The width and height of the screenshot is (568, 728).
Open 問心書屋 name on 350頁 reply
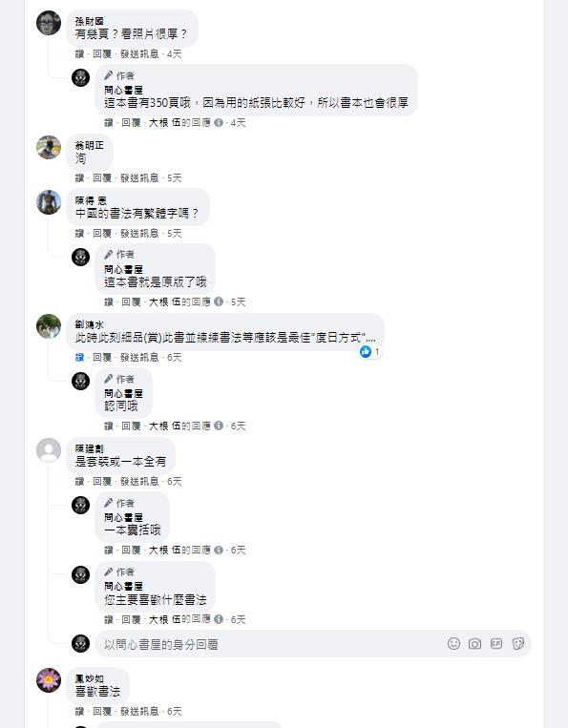(123, 90)
